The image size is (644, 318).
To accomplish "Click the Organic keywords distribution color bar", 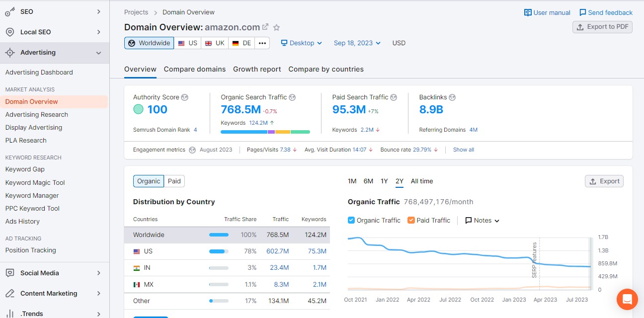I will [x=265, y=132].
